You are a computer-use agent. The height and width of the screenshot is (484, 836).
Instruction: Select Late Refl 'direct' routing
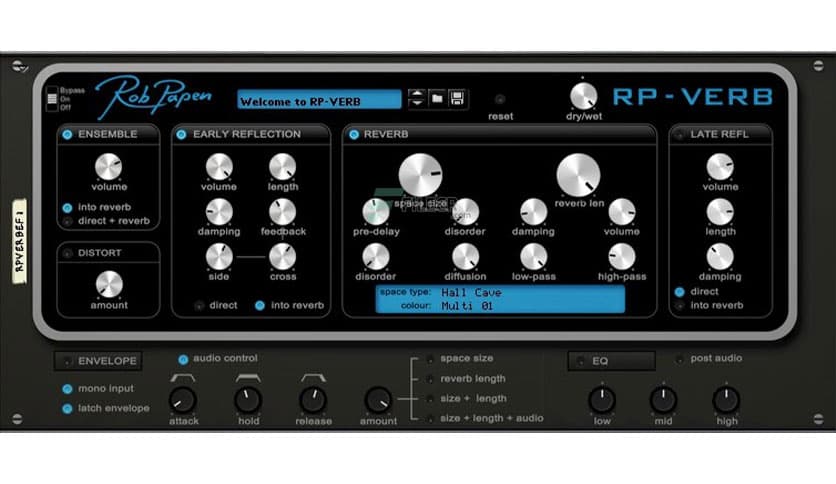click(679, 292)
